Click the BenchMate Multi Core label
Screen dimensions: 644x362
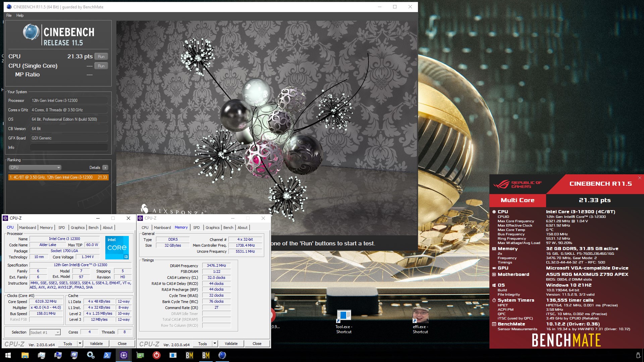(x=518, y=200)
